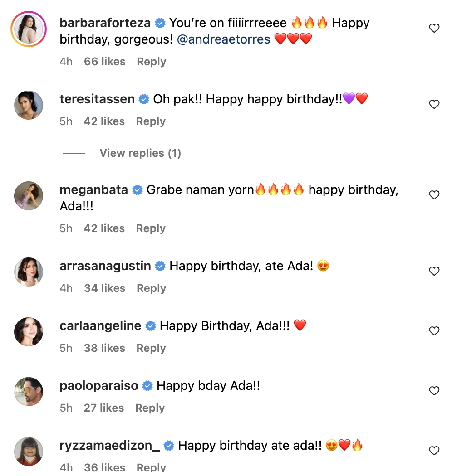452x476 pixels.
Task: Reply to barbaraforteza's comment
Action: 151,62
